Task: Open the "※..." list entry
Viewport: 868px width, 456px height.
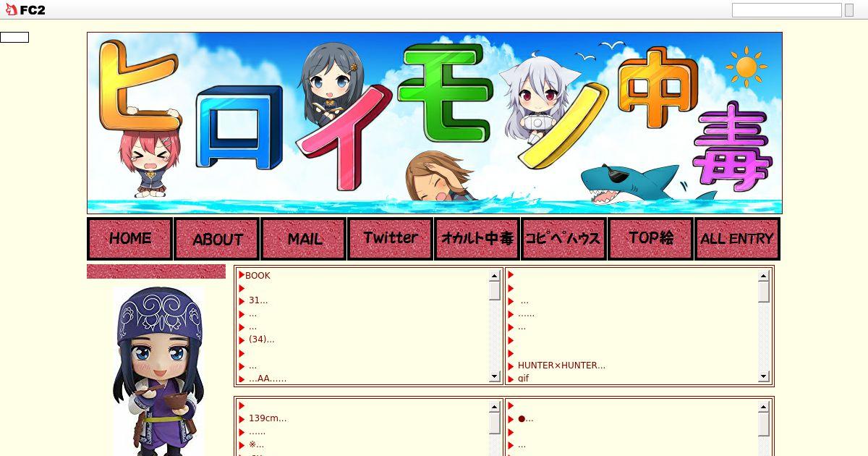Action: tap(256, 444)
